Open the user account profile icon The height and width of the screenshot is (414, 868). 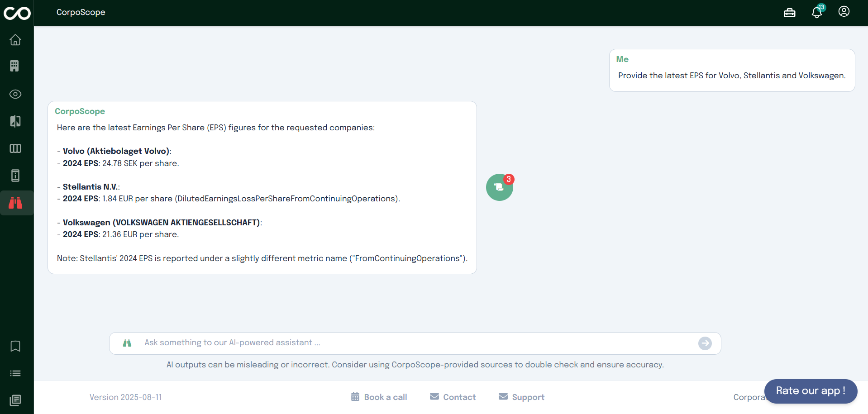point(844,12)
